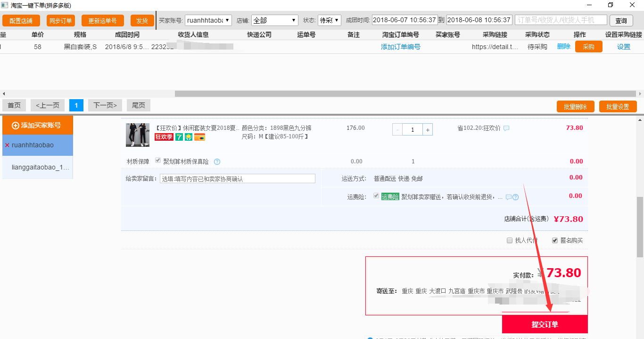Click the order-table horizontal scrollbar

[x=405, y=93]
